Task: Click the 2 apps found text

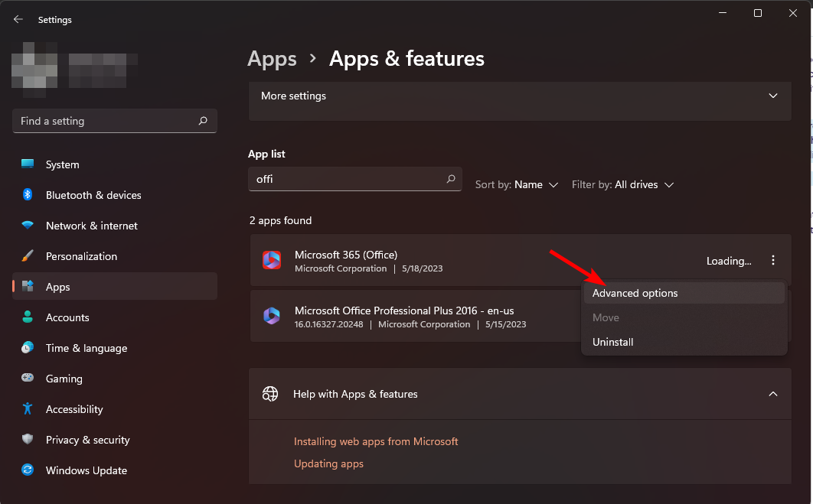Action: click(280, 220)
